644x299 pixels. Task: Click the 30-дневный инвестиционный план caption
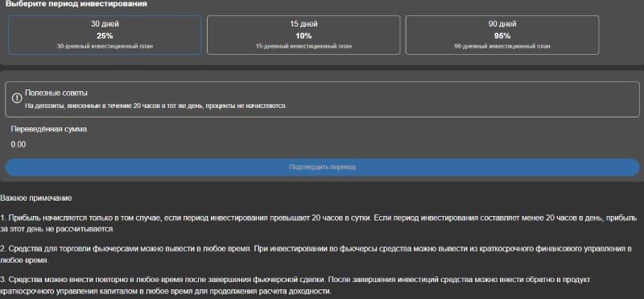pyautogui.click(x=105, y=47)
